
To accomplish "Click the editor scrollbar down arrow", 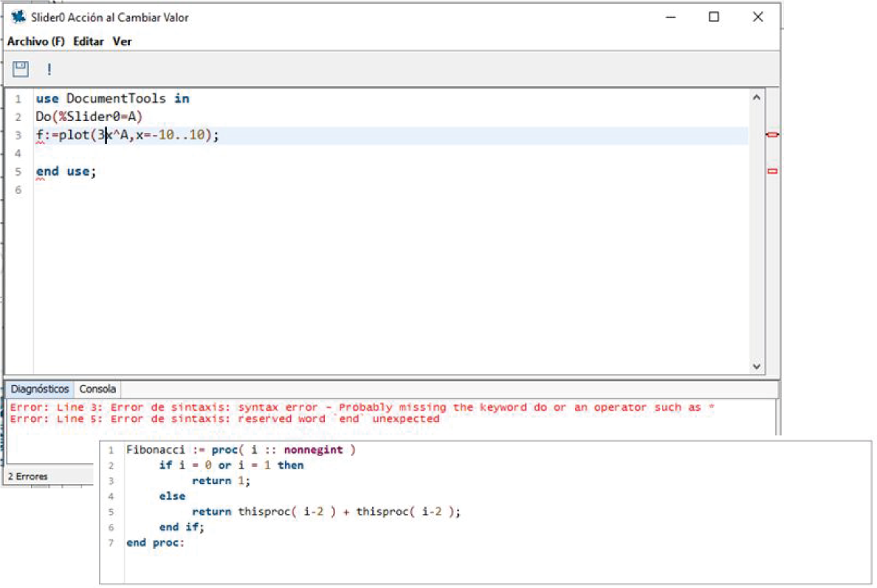I will (756, 366).
